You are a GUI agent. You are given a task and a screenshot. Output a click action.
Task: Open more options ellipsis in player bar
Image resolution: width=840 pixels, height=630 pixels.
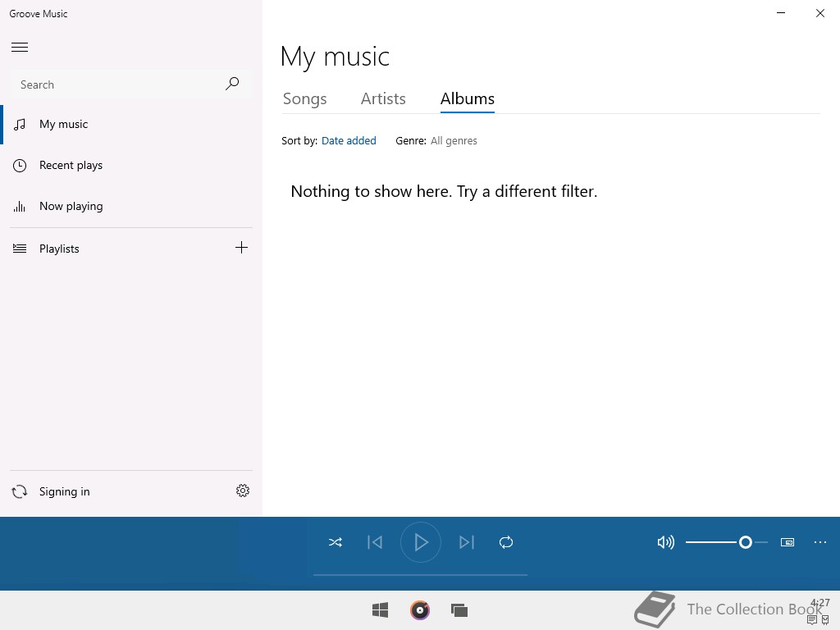coord(820,543)
